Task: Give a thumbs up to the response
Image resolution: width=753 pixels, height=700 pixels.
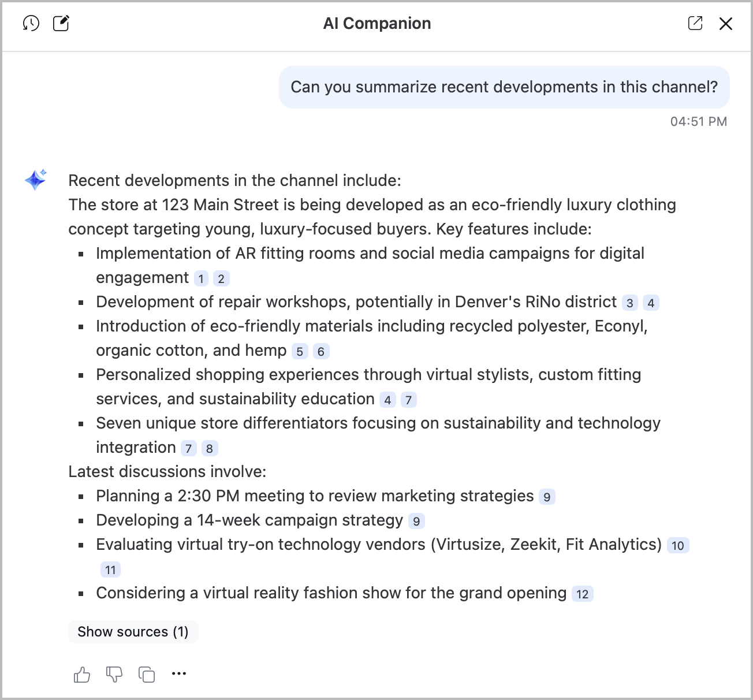Action: tap(81, 673)
